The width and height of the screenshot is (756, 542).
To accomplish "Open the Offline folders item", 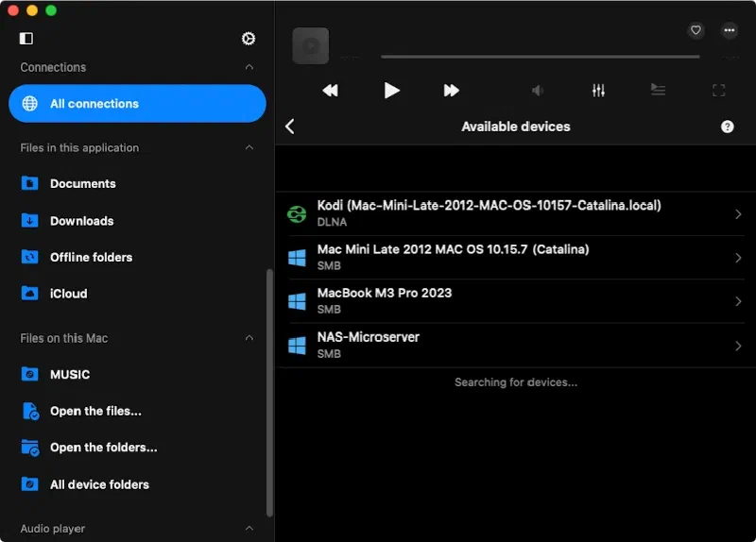I will pos(91,257).
